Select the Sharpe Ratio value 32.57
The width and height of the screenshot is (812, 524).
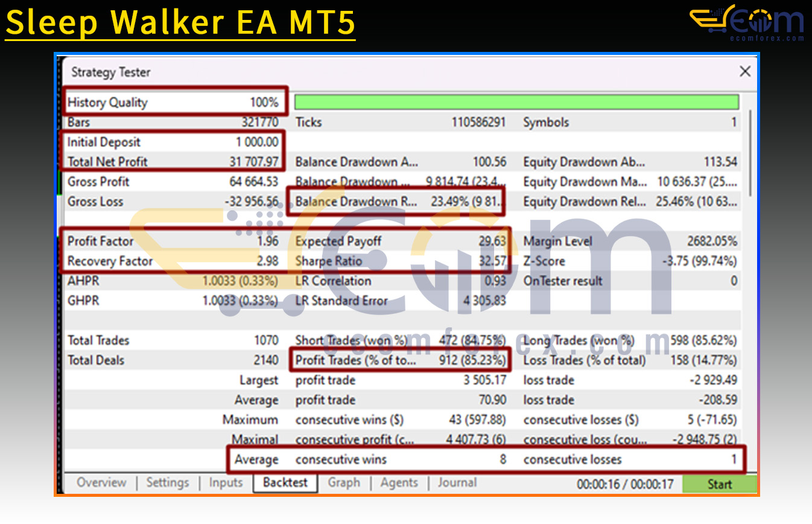492,261
